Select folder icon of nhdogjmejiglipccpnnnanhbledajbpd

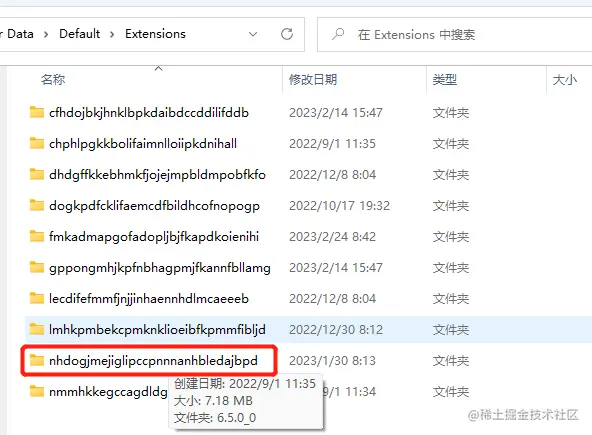click(x=37, y=360)
